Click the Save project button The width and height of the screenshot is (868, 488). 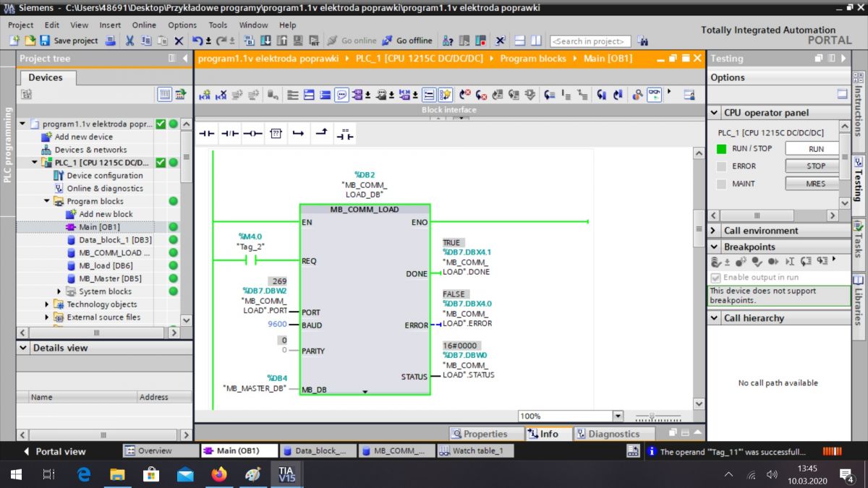69,40
